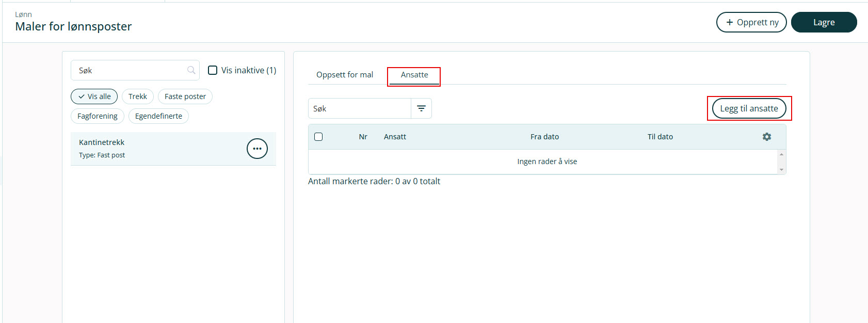868x323 pixels.
Task: Open the three-dot menu for Kantinetrekk
Action: (257, 149)
